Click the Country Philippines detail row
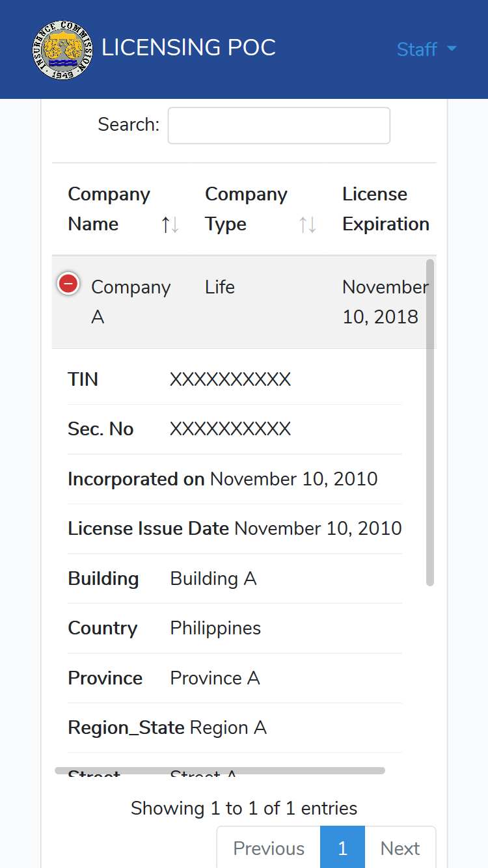 tap(235, 629)
